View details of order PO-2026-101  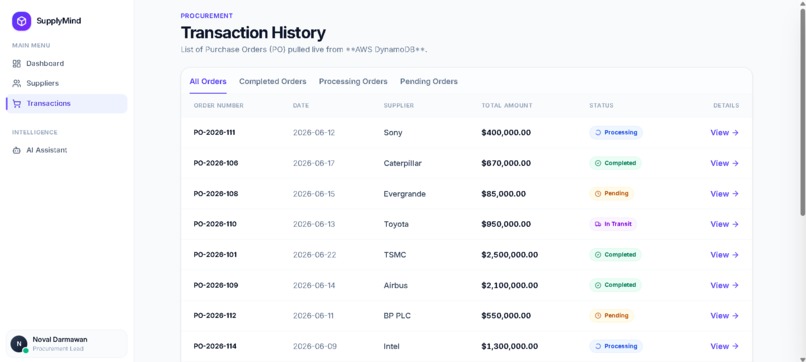[x=724, y=255]
